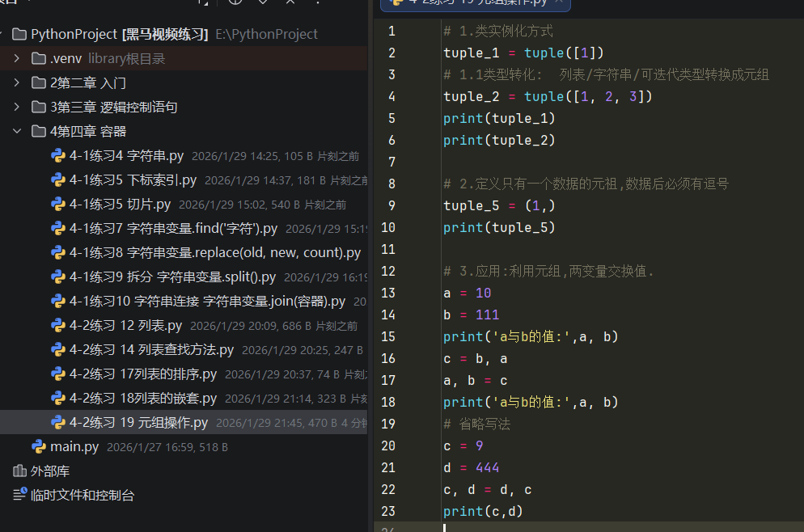Click code line print(tuple_5)

[499, 227]
